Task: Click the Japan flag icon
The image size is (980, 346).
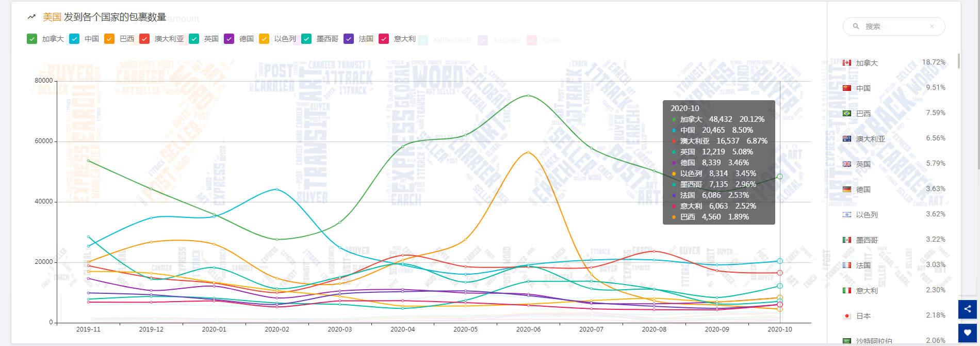Action: (847, 316)
